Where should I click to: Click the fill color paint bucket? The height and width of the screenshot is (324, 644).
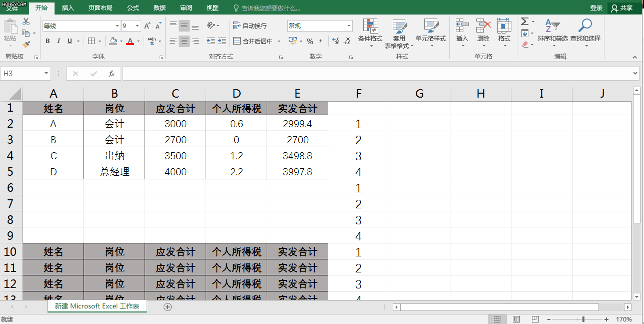113,41
